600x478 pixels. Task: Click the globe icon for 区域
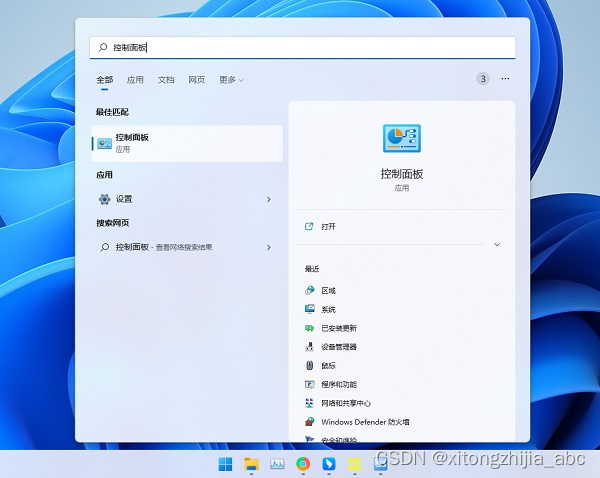coord(310,290)
